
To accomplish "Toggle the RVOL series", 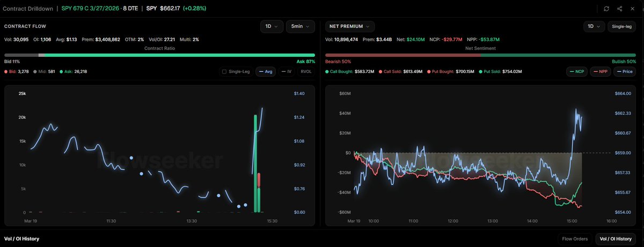I will pos(305,71).
